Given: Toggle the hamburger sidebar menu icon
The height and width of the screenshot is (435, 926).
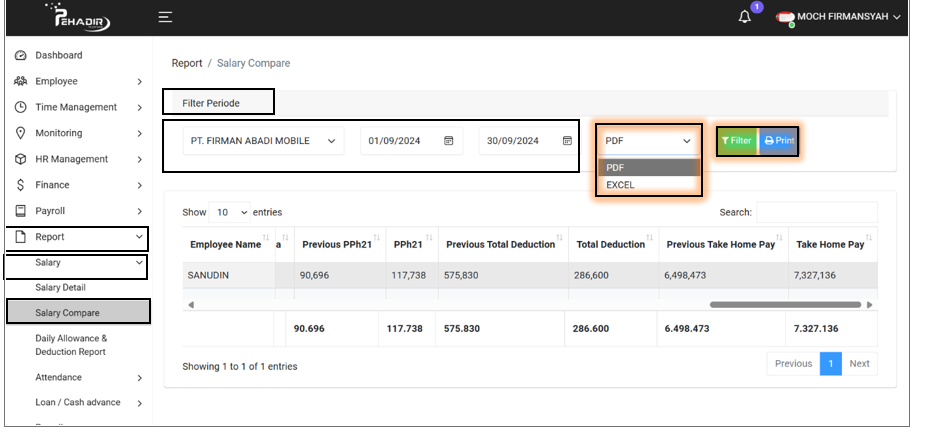Looking at the screenshot, I should coord(165,17).
